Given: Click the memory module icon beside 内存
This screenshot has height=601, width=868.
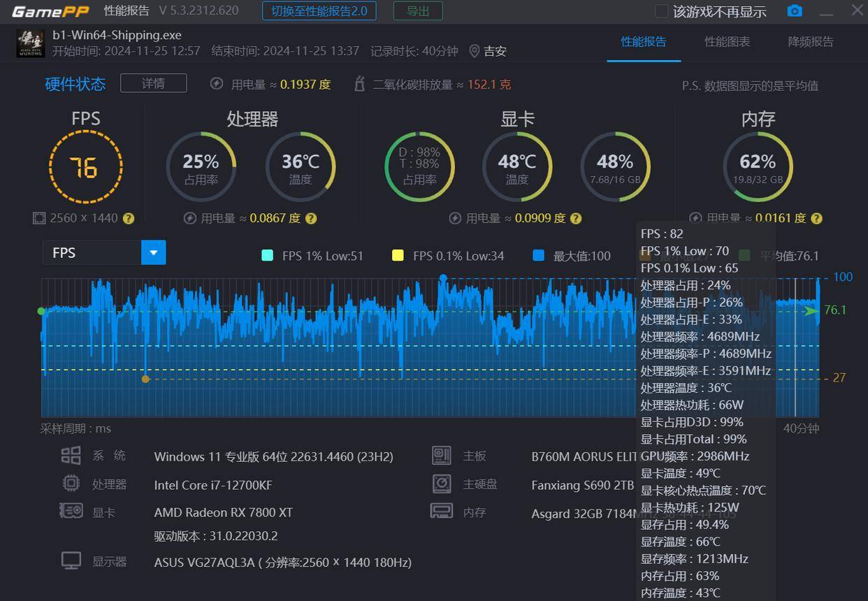Looking at the screenshot, I should [442, 512].
